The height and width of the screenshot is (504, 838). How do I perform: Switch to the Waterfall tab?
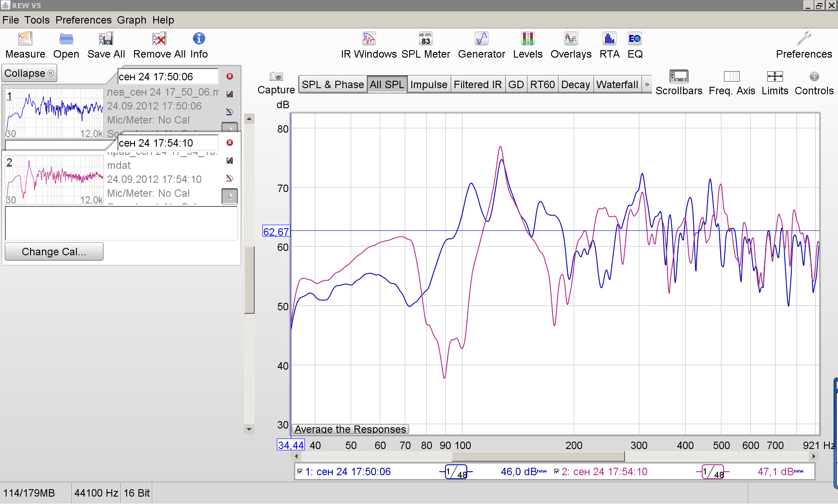point(617,84)
